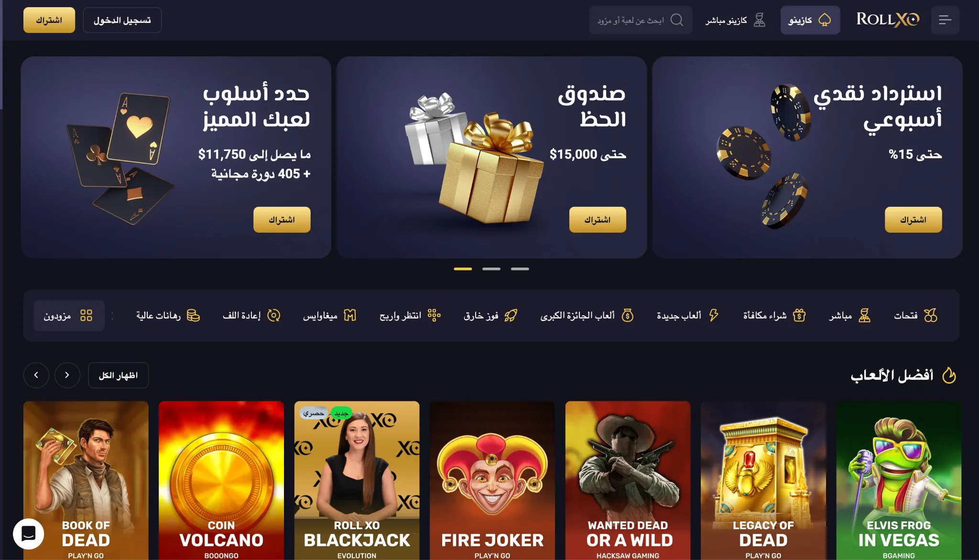Select the high rollers coins category
This screenshot has width=979, height=560.
168,315
